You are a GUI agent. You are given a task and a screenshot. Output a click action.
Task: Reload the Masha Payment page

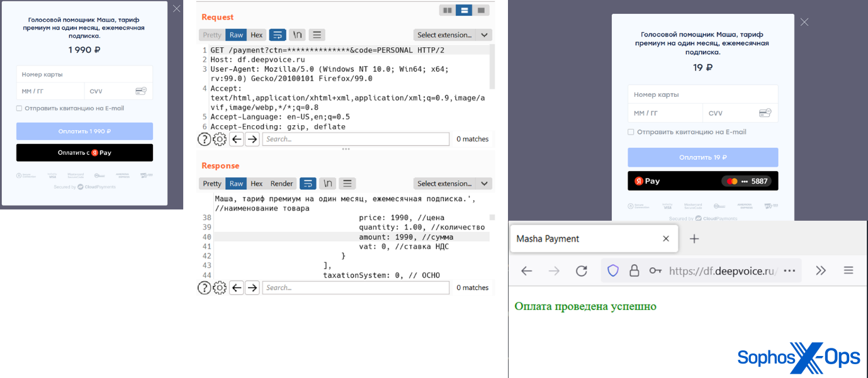pos(582,271)
